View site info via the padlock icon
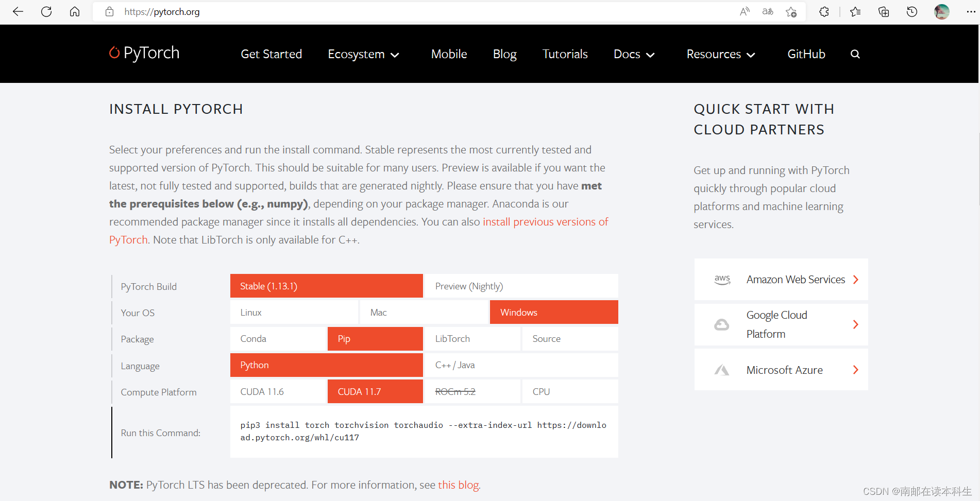The width and height of the screenshot is (980, 501). click(109, 11)
